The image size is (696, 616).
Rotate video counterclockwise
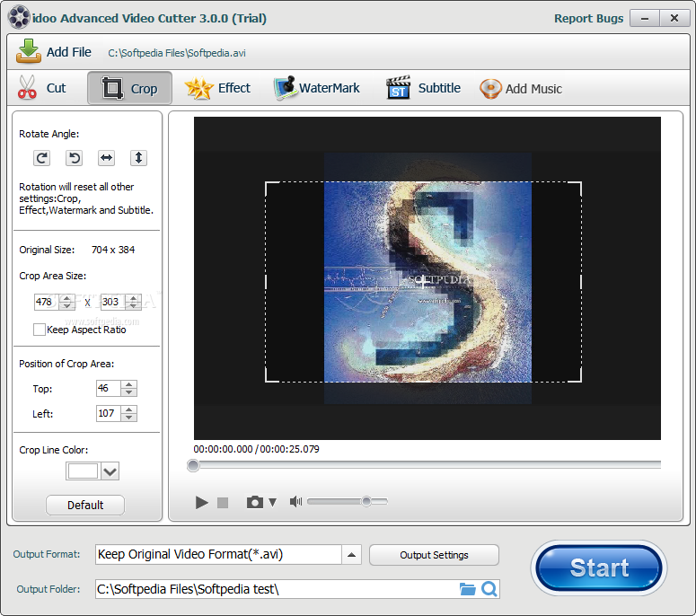pos(75,158)
